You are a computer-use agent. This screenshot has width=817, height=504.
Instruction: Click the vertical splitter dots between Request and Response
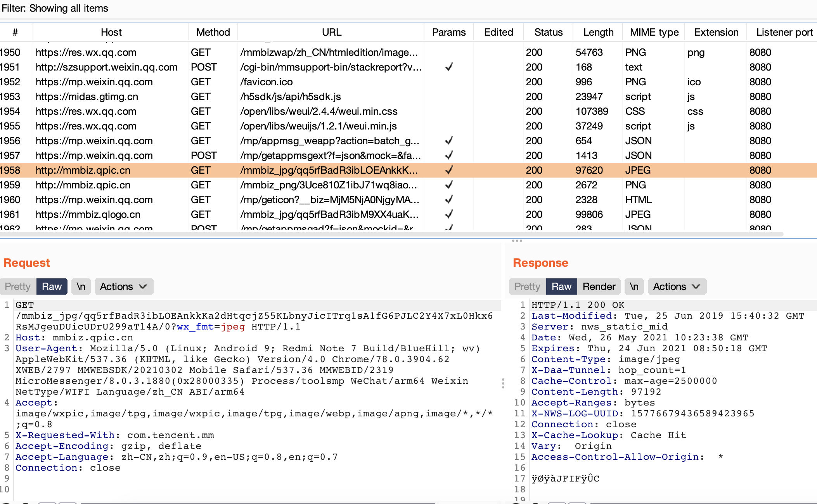[x=503, y=383]
